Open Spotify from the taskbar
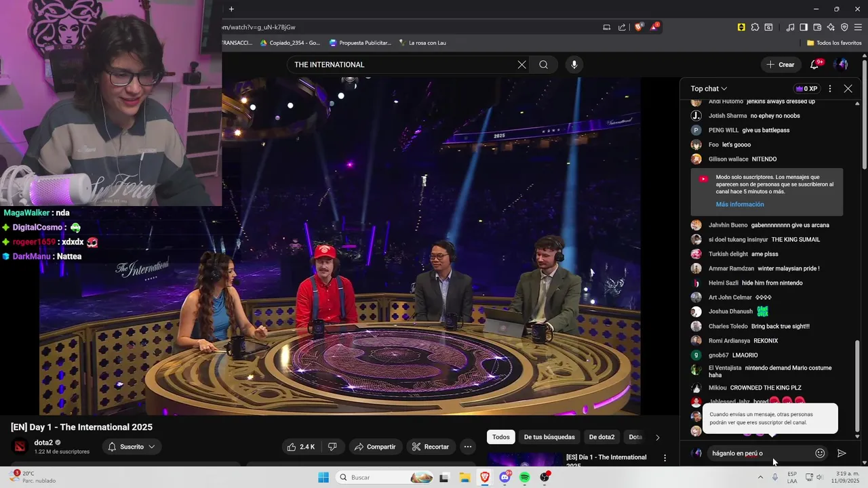The width and height of the screenshot is (868, 488). [524, 477]
